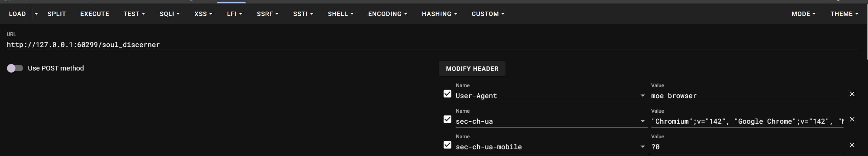Click the EXECUTE button
The image size is (868, 156).
94,14
